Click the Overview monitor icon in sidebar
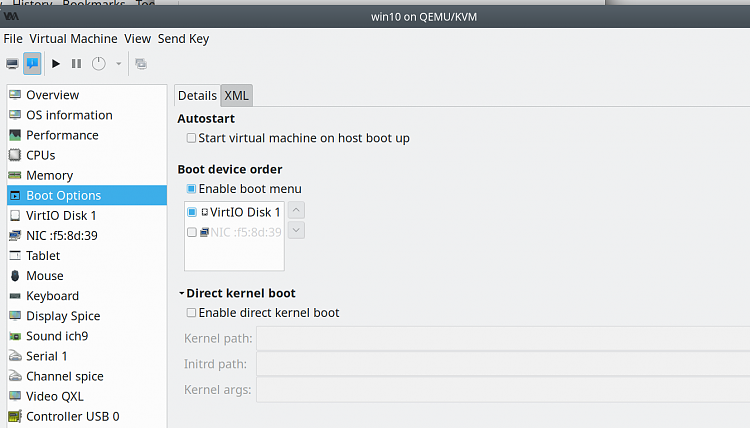 pyautogui.click(x=15, y=95)
